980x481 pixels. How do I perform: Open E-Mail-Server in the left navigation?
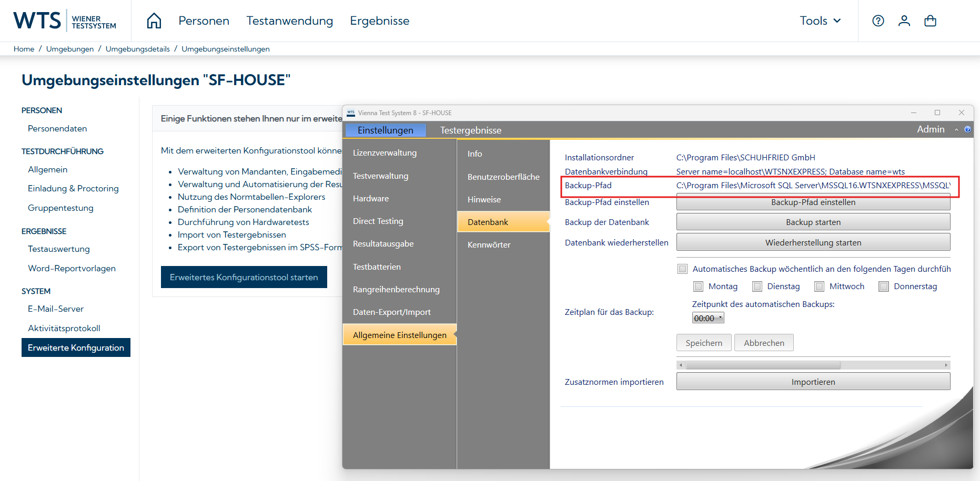(56, 309)
